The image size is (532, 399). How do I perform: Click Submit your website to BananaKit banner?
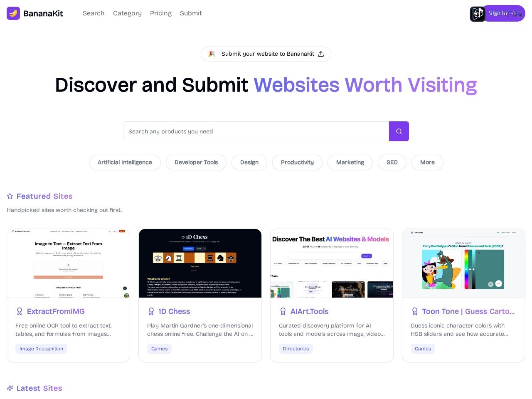pyautogui.click(x=266, y=54)
